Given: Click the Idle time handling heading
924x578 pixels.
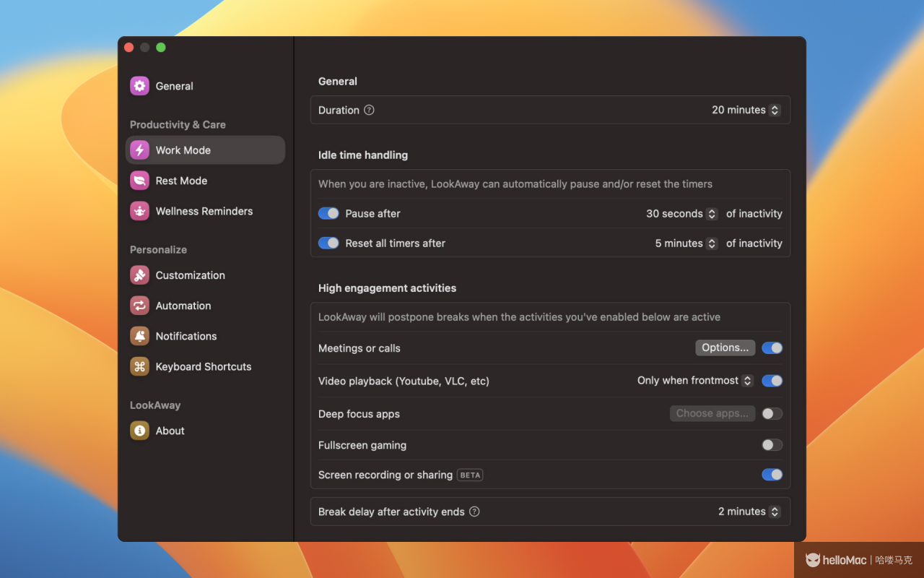Looking at the screenshot, I should pyautogui.click(x=363, y=155).
